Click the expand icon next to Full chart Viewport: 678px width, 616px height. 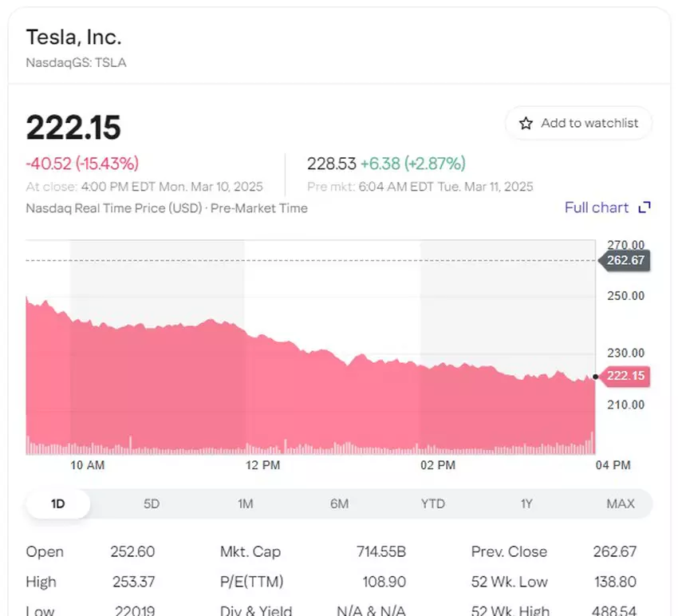[x=644, y=207]
